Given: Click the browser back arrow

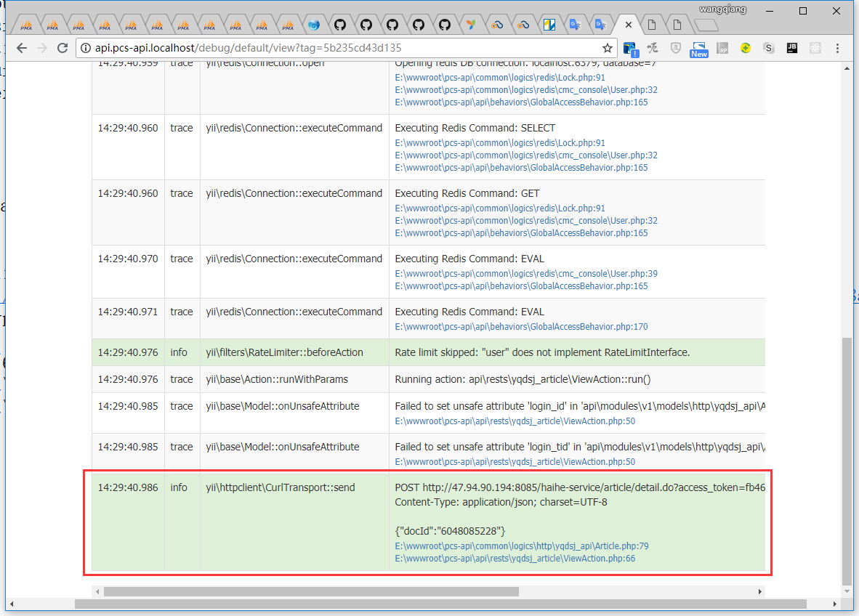Looking at the screenshot, I should coord(21,49).
